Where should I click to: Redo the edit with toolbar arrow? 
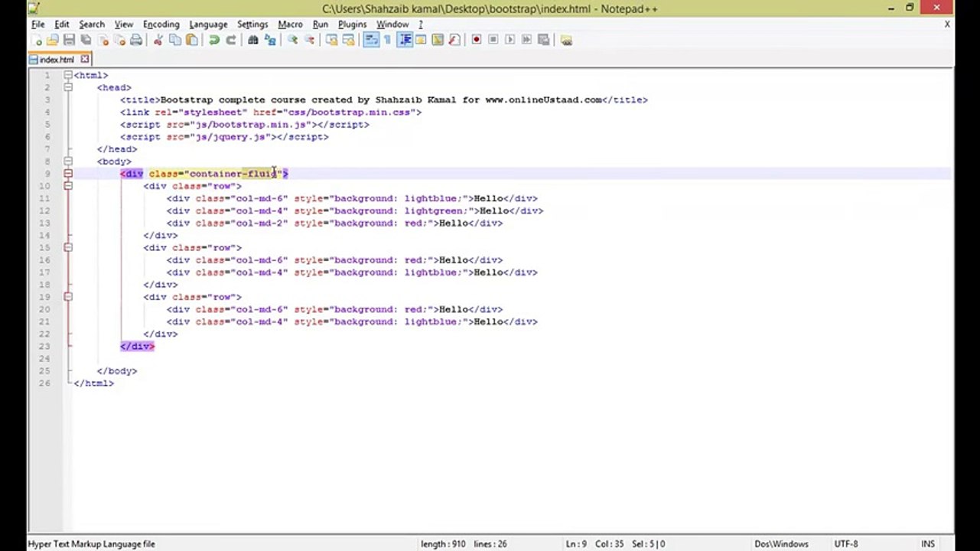coord(231,40)
